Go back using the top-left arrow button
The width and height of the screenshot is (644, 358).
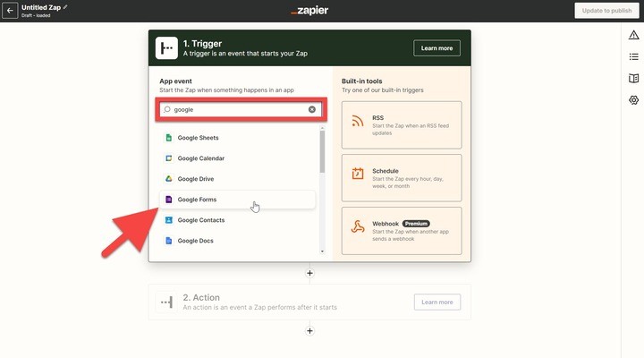pos(10,11)
